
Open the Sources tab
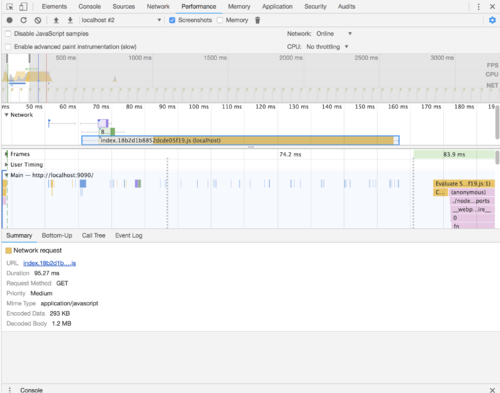[123, 7]
